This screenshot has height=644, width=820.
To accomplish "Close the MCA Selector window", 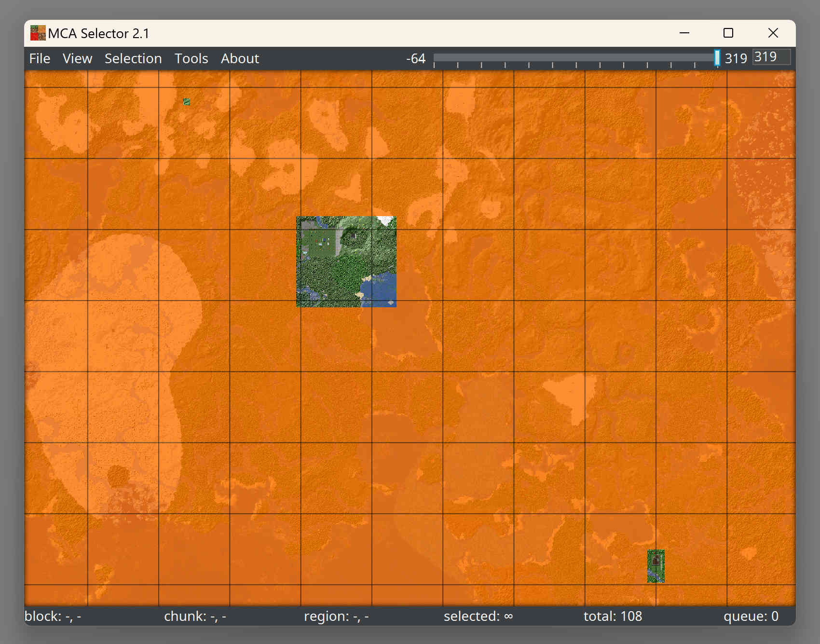I will (x=773, y=33).
